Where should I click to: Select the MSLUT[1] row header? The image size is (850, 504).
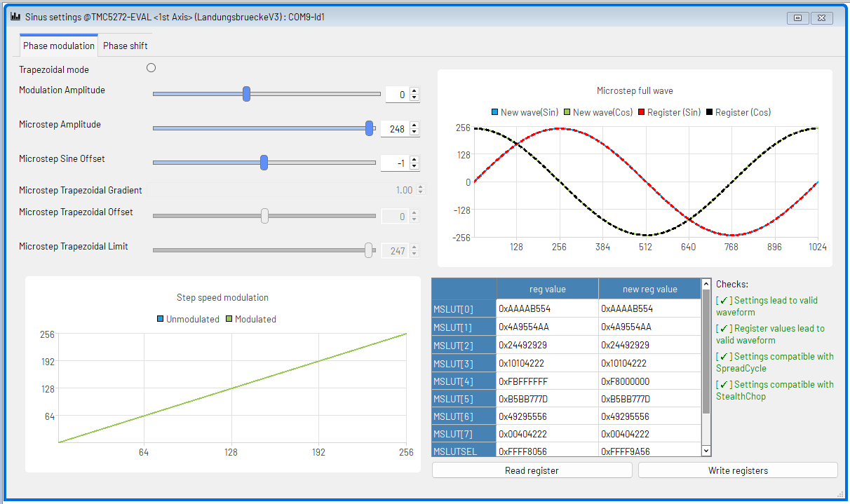click(x=464, y=327)
